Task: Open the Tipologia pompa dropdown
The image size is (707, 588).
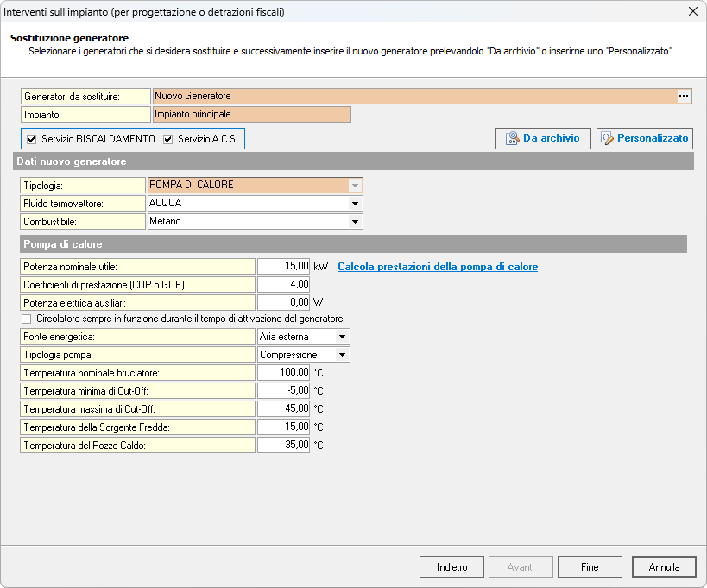Action: [x=343, y=355]
